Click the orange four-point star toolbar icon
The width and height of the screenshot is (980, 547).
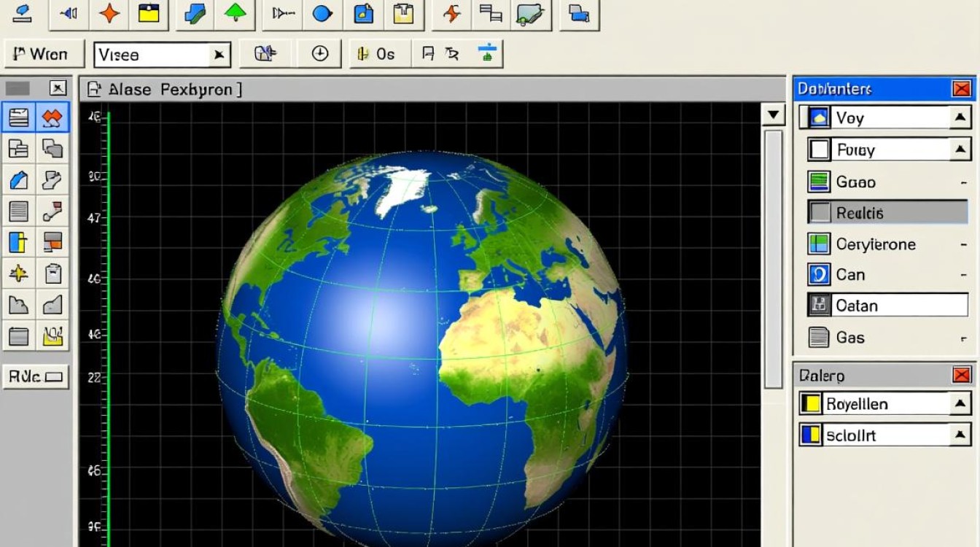tap(109, 13)
